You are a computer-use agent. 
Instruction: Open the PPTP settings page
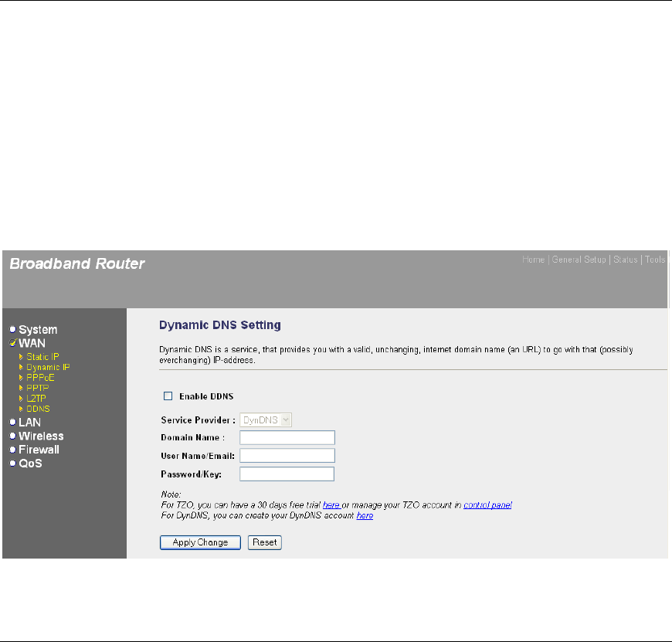point(38,388)
